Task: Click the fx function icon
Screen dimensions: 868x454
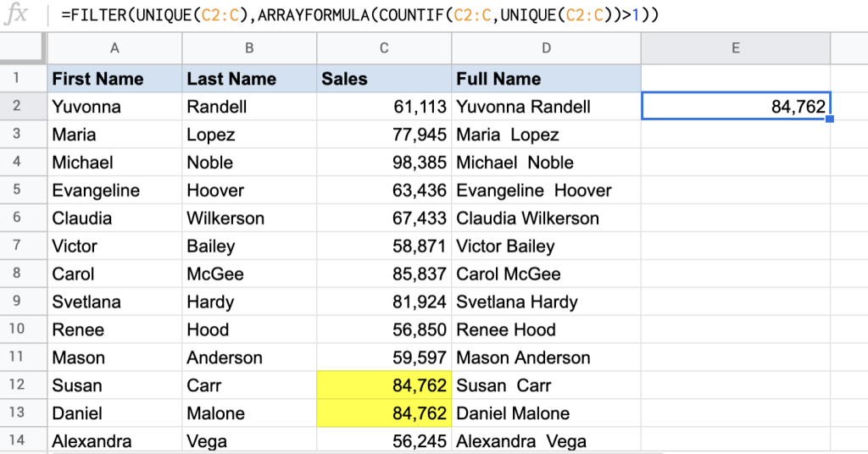Action: (x=17, y=15)
